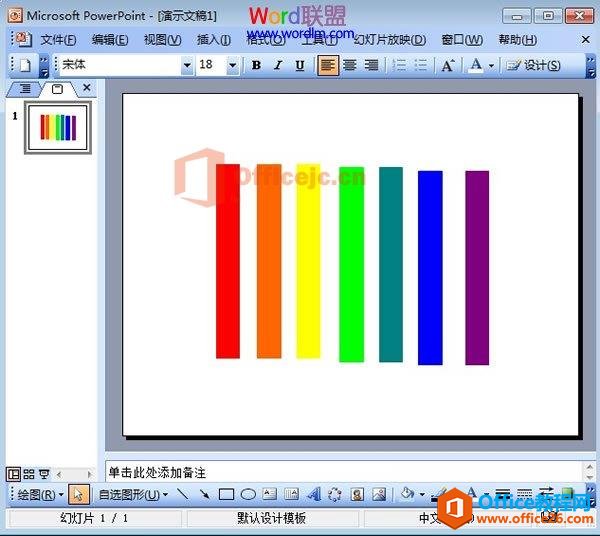Screen dimensions: 600x536
Task: Toggle bulleted list formatting
Action: click(x=421, y=65)
